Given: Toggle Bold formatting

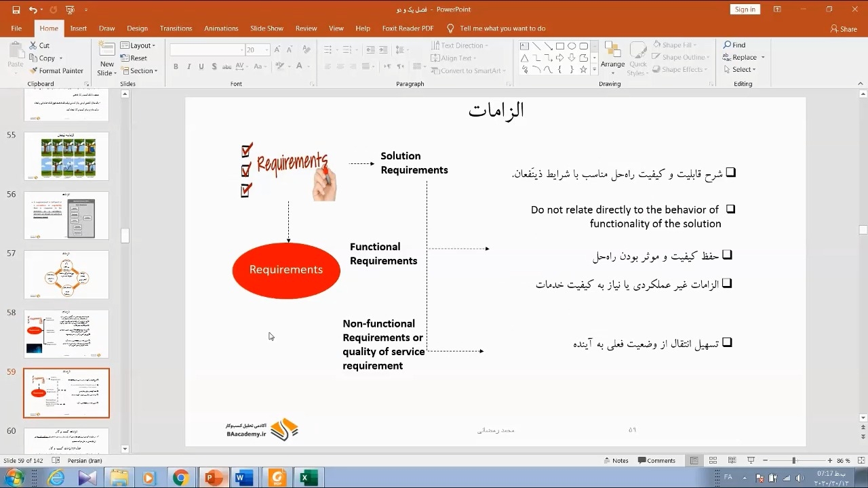Looking at the screenshot, I should pyautogui.click(x=176, y=66).
